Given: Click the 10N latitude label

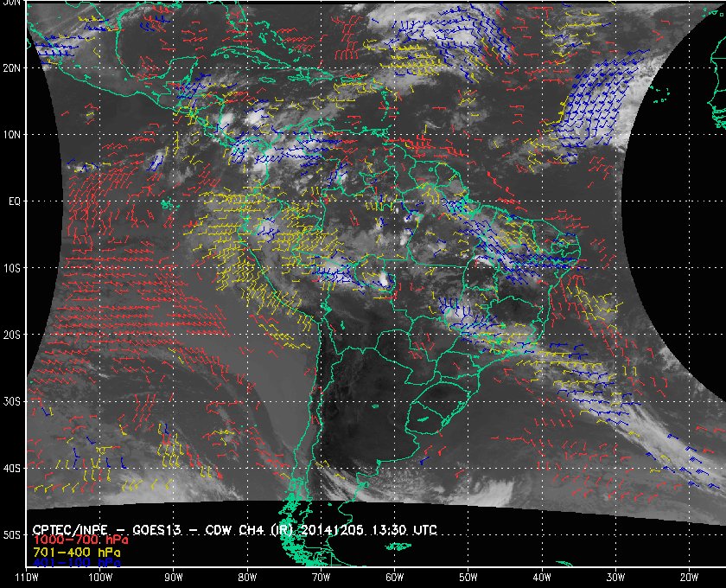Looking at the screenshot, I should click(11, 135).
